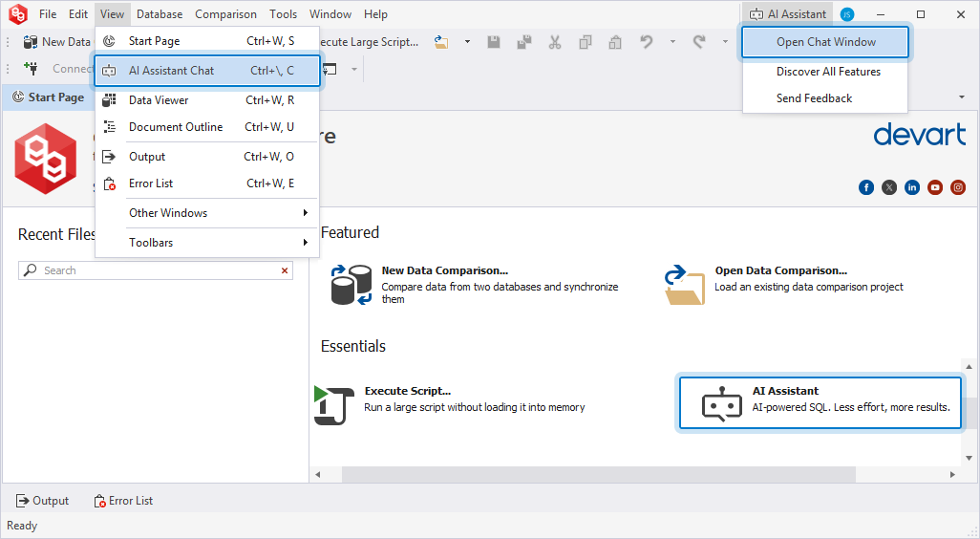980x539 pixels.
Task: Click Open Data Comparison featured link
Action: (780, 270)
